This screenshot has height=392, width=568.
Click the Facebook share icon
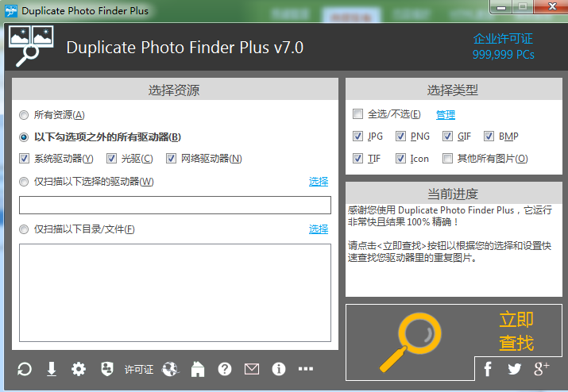(488, 369)
